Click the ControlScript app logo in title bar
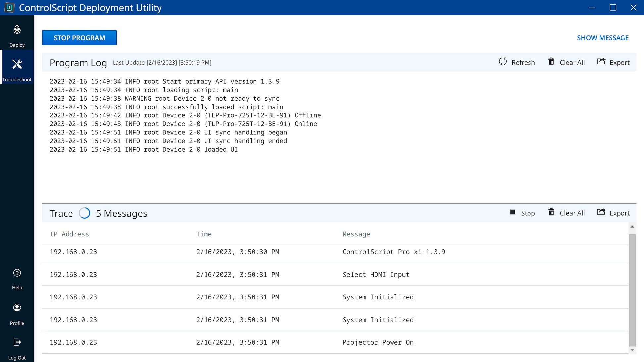The height and width of the screenshot is (362, 644). click(9, 8)
